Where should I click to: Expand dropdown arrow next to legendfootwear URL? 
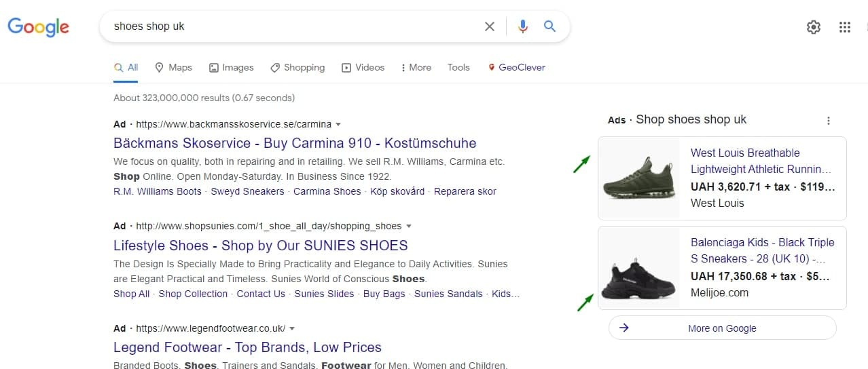pos(292,328)
